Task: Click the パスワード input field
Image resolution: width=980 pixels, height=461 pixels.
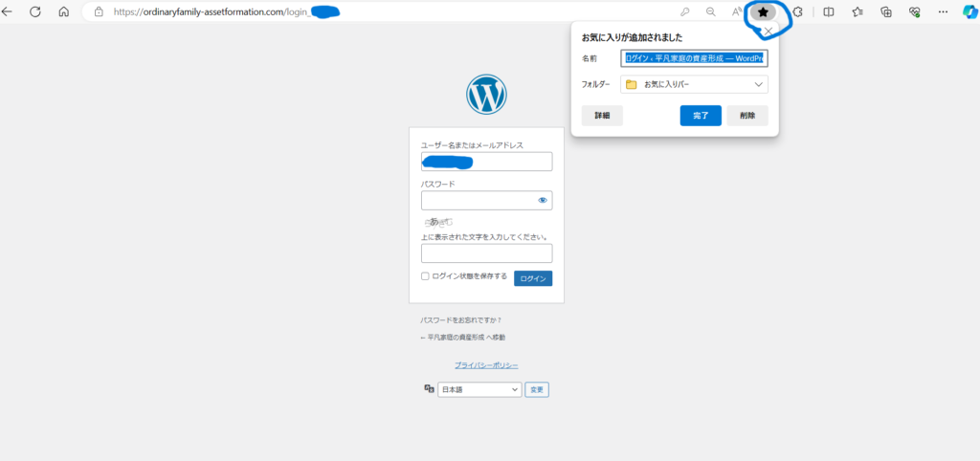Action: pyautogui.click(x=487, y=201)
